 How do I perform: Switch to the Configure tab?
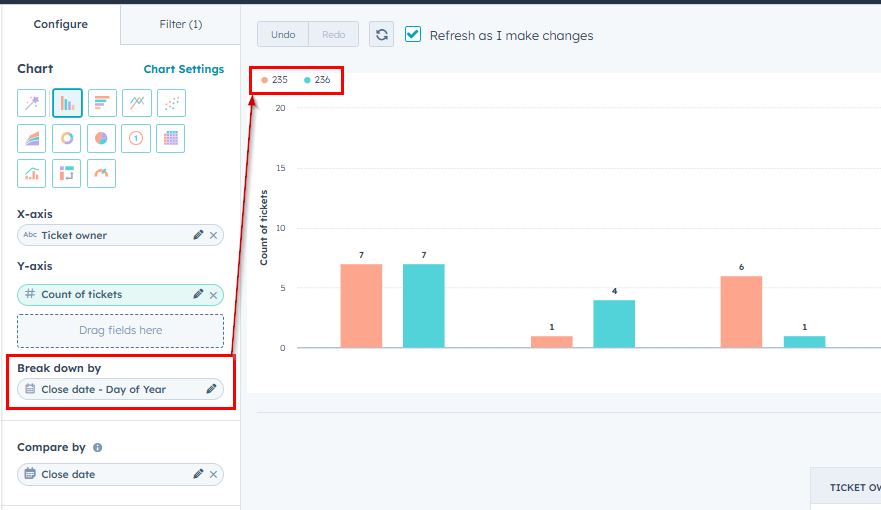tap(61, 24)
